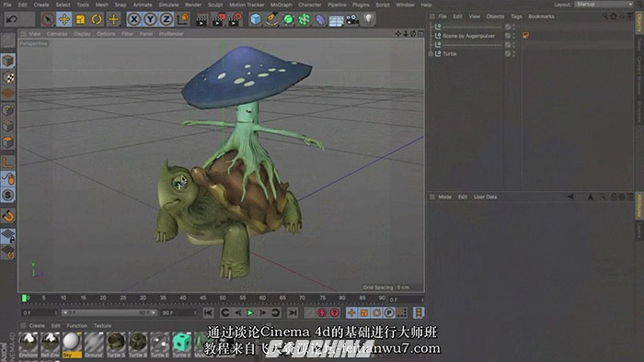
Task: Select the Scale tool icon
Action: pyautogui.click(x=81, y=19)
